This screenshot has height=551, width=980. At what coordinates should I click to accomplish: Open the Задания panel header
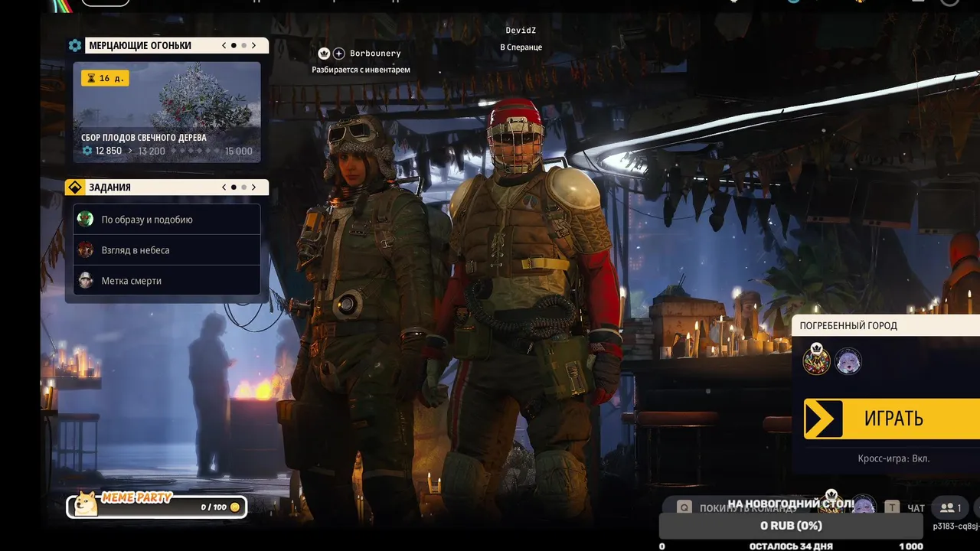click(167, 187)
